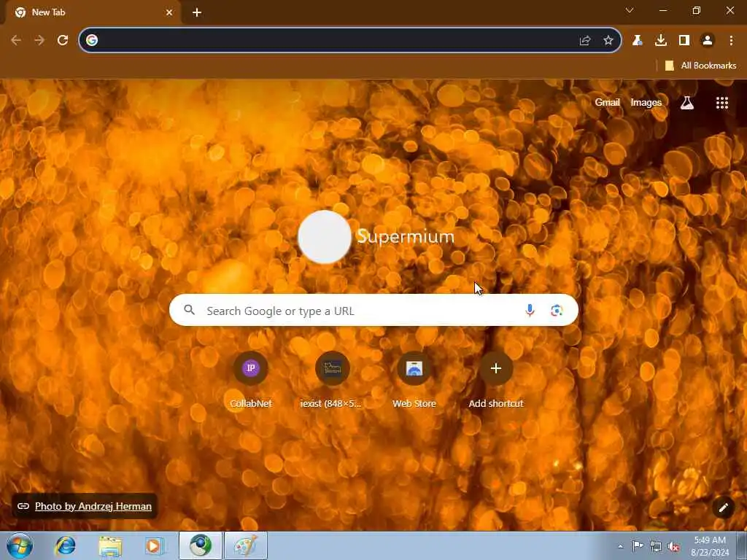Click the magnifier icon in search box
The width and height of the screenshot is (747, 560).
189,310
